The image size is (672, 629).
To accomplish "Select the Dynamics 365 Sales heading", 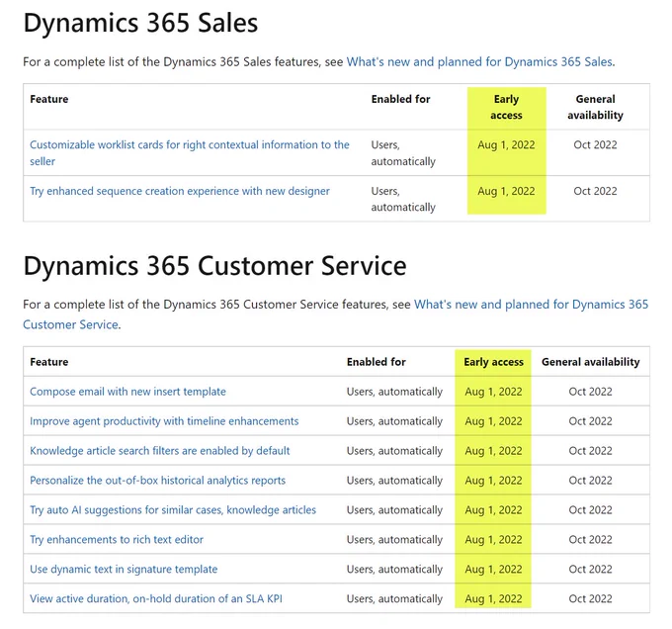I will [x=140, y=23].
